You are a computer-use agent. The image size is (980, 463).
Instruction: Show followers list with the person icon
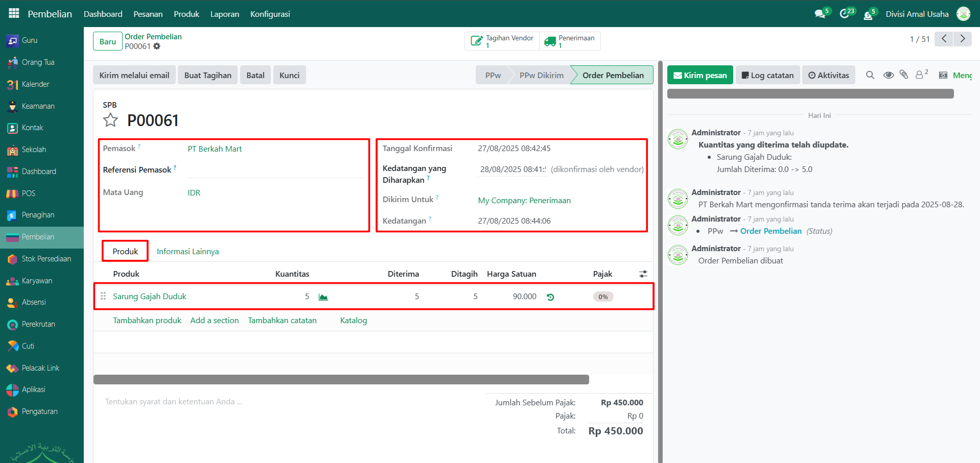(x=920, y=75)
